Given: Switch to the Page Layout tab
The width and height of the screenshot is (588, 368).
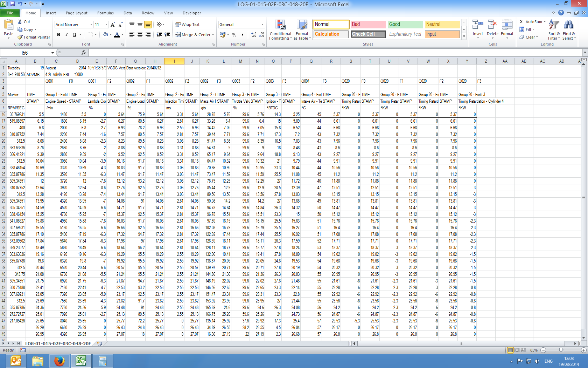Looking at the screenshot, I should click(x=77, y=13).
